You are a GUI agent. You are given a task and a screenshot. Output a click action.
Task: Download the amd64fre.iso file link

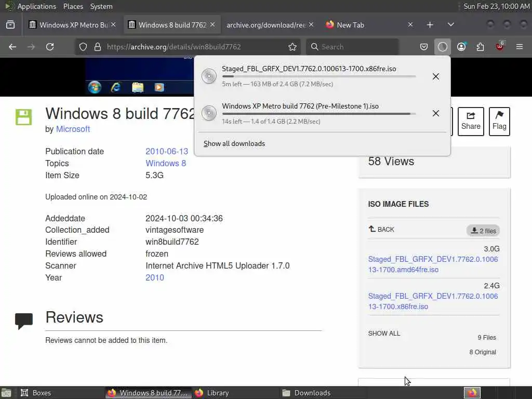433,264
